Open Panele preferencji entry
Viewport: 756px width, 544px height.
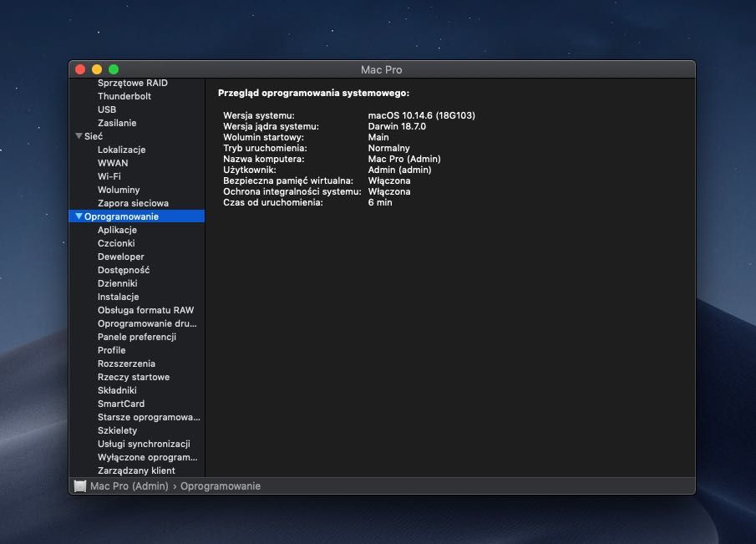[137, 337]
